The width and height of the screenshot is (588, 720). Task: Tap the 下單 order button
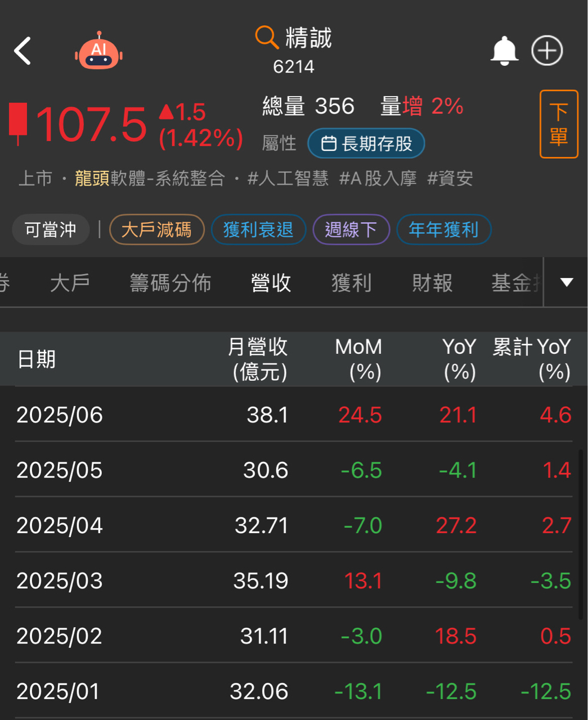(559, 124)
